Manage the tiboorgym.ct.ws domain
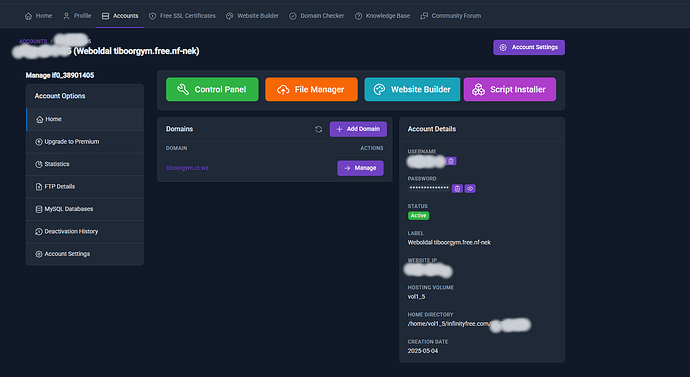 pos(360,168)
